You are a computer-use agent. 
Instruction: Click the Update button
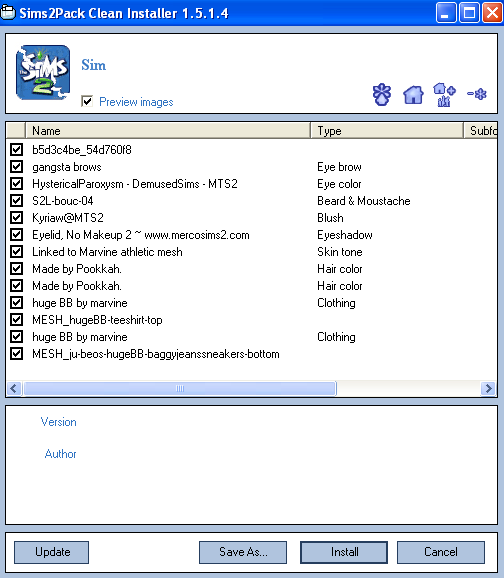[x=52, y=552]
